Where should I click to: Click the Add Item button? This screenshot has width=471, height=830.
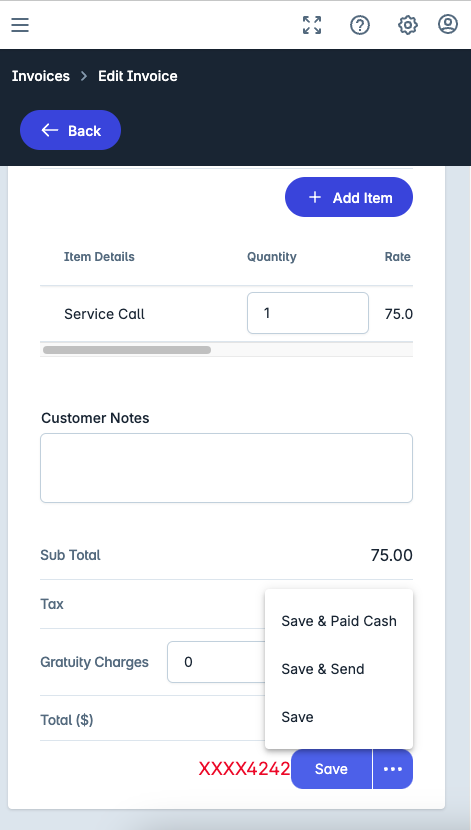(x=349, y=197)
